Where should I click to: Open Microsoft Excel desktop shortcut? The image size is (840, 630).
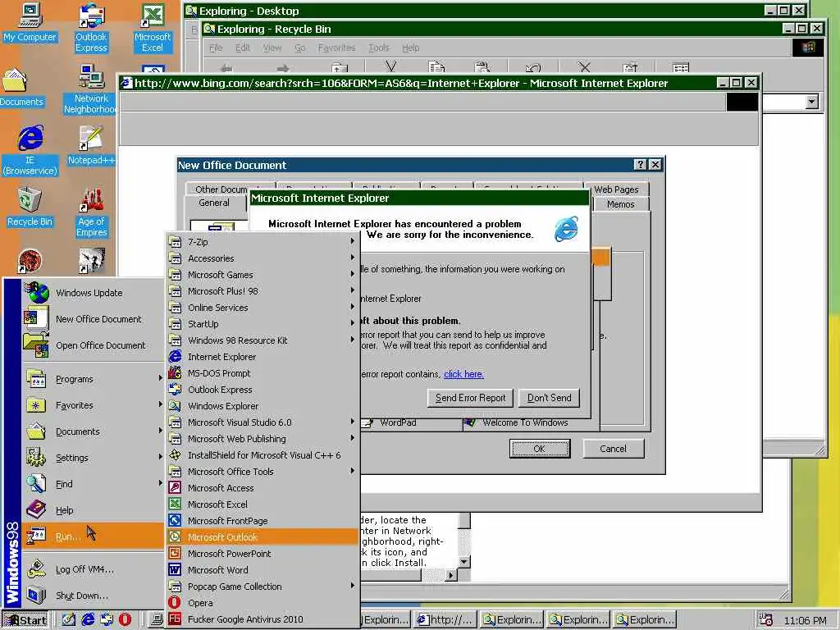point(152,29)
